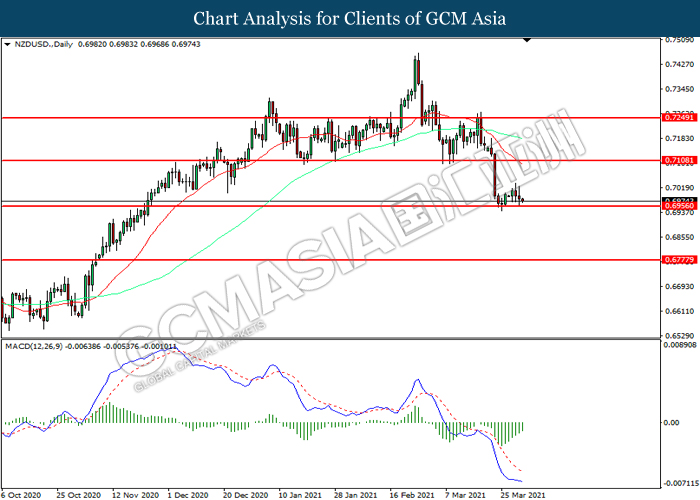Click the MACD 0.00 zero-line label
This screenshot has width=700, height=500.
671,422
